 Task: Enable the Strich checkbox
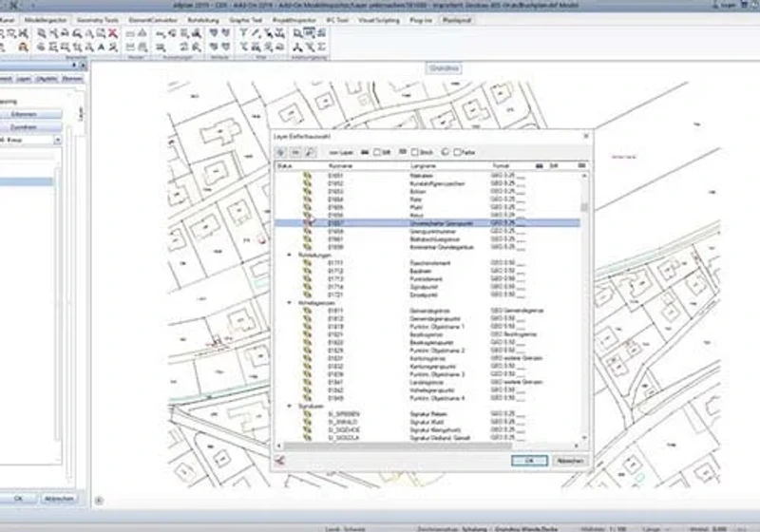point(415,152)
